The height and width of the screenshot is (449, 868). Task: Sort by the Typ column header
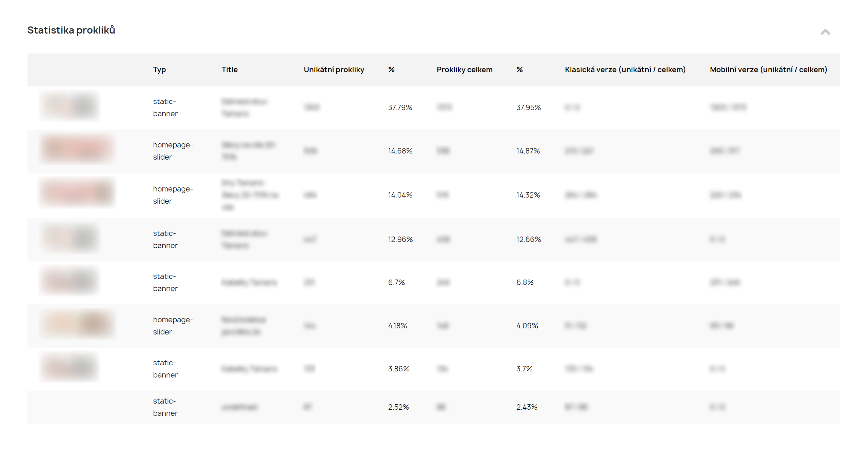(x=159, y=70)
